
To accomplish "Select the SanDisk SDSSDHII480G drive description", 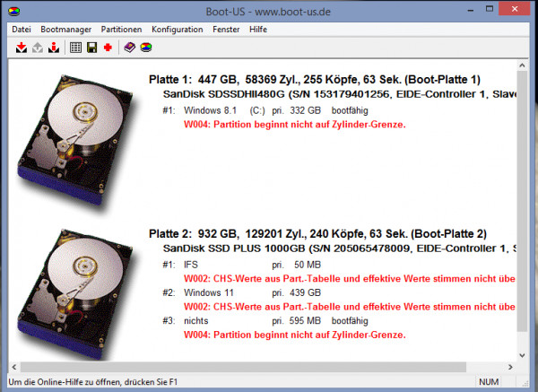I will pyautogui.click(x=339, y=94).
